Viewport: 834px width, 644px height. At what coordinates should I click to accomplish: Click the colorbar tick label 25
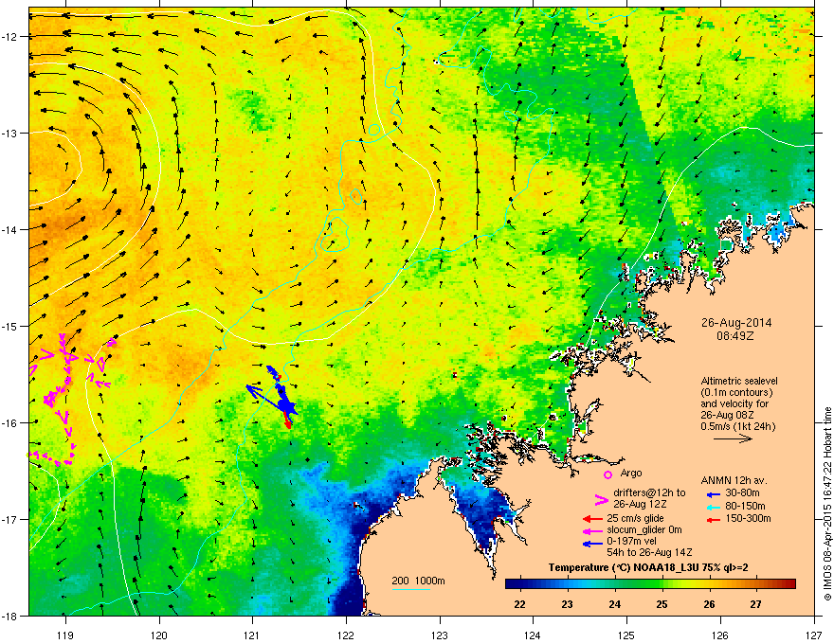click(x=662, y=604)
